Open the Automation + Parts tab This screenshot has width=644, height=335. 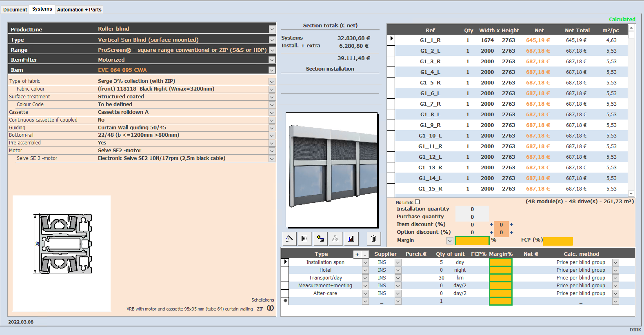tap(79, 9)
